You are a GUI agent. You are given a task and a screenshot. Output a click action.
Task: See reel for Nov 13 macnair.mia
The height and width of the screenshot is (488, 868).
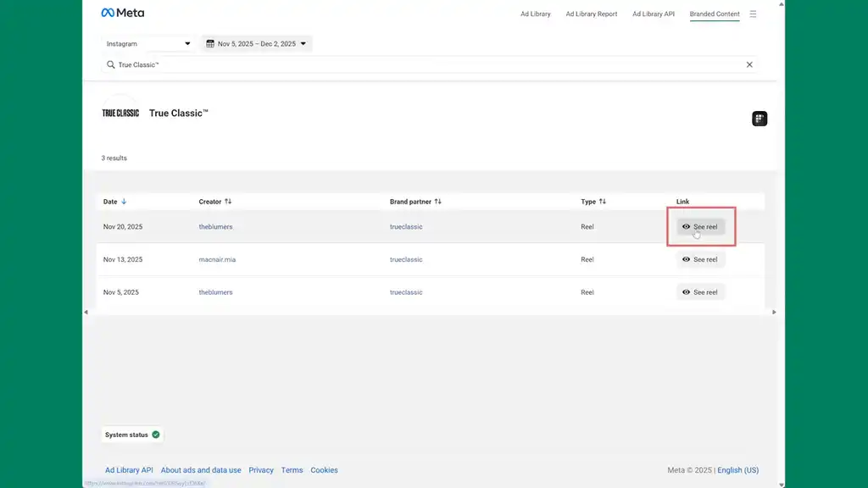pos(700,259)
